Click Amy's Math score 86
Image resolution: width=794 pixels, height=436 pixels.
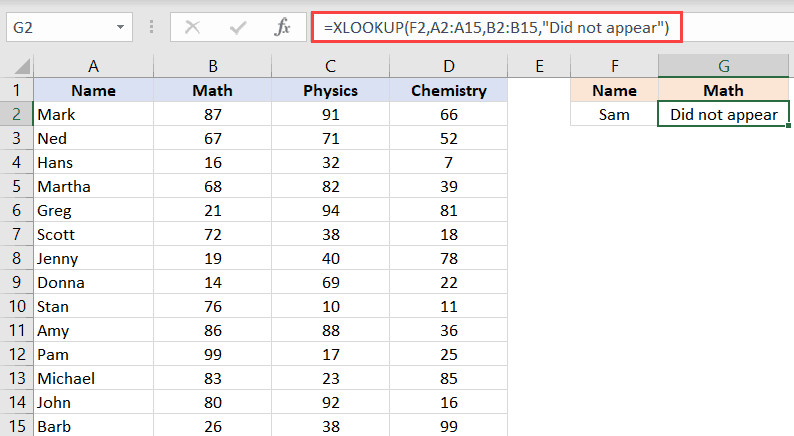[x=213, y=330]
